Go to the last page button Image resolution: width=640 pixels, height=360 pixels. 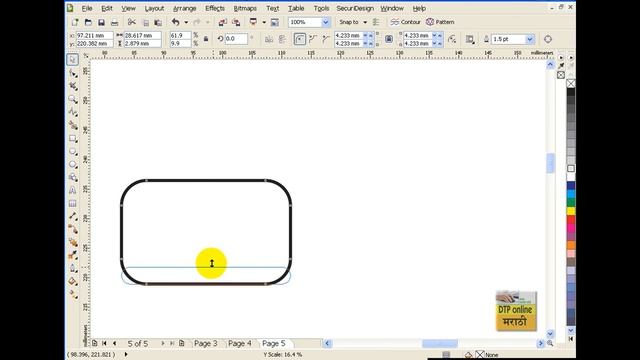(172, 344)
